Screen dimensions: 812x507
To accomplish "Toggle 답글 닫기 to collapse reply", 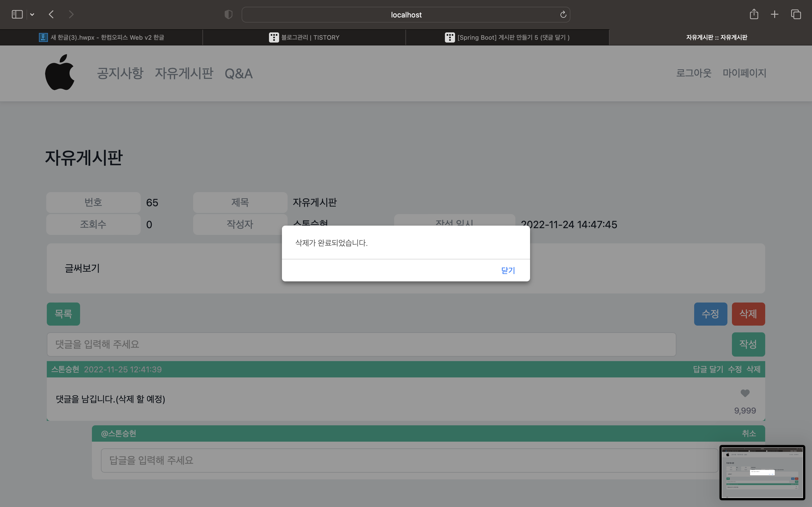I will tap(708, 369).
